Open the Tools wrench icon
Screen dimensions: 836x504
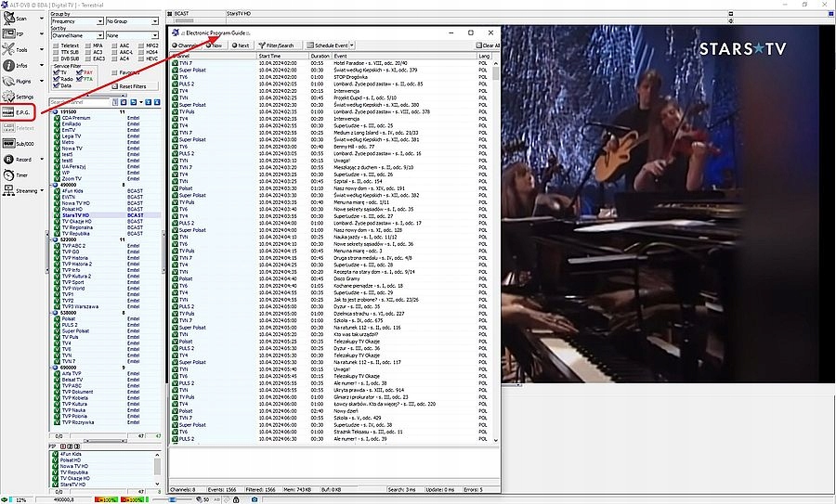pos(9,49)
